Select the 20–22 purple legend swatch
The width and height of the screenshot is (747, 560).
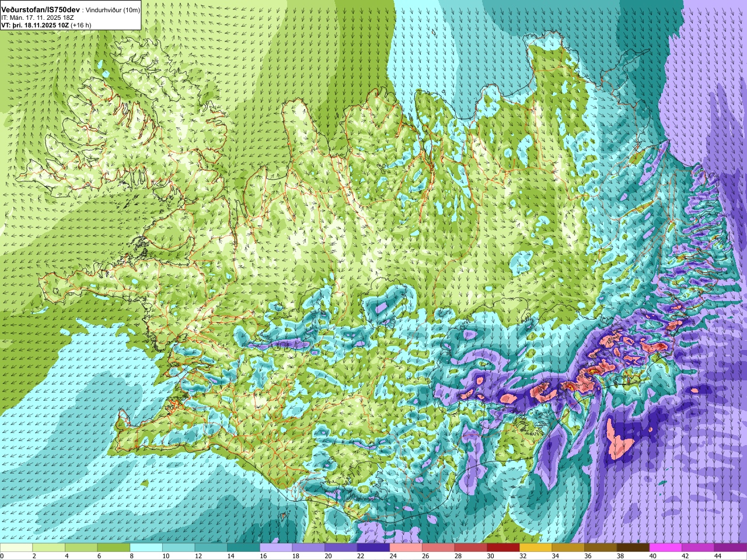tap(341, 547)
